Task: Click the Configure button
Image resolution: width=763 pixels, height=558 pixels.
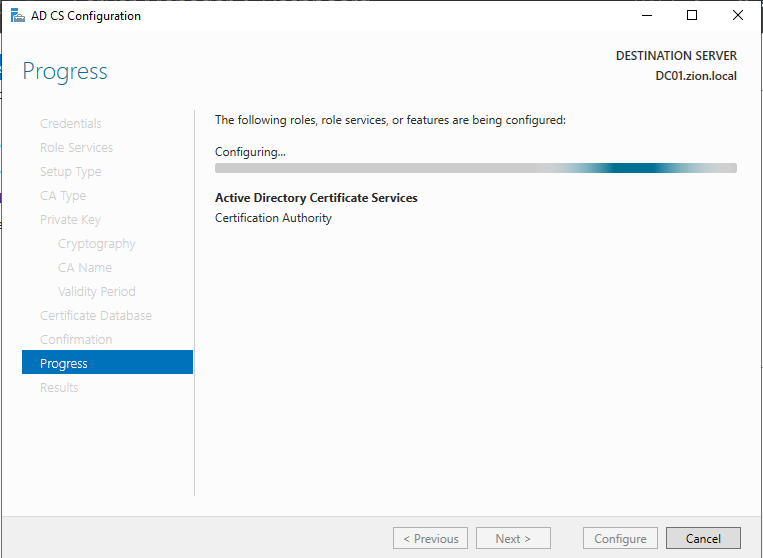Action: tap(620, 539)
